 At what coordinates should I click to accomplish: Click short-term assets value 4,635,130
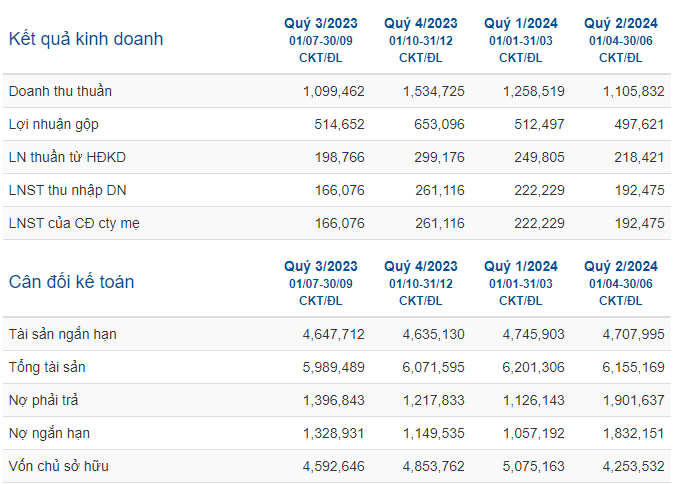click(x=434, y=334)
